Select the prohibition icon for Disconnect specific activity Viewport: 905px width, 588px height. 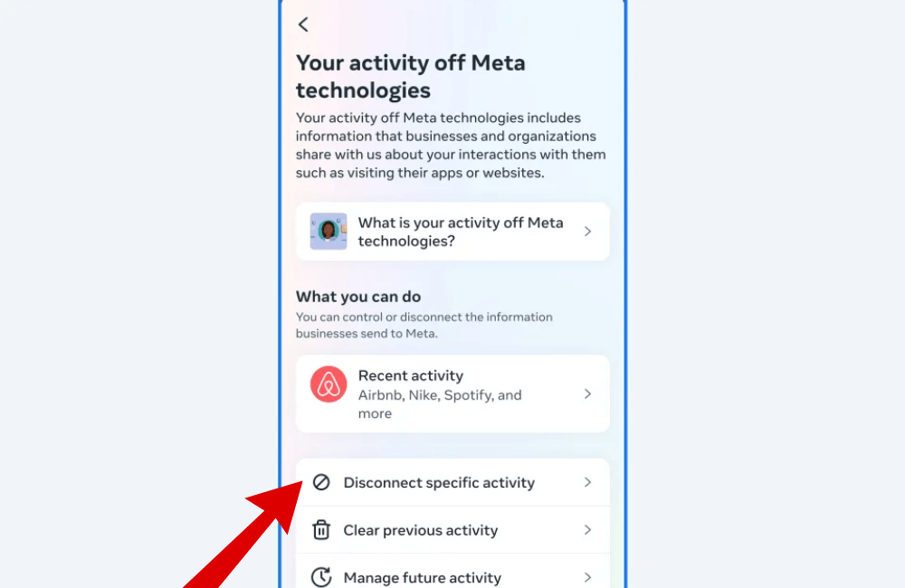pos(321,482)
